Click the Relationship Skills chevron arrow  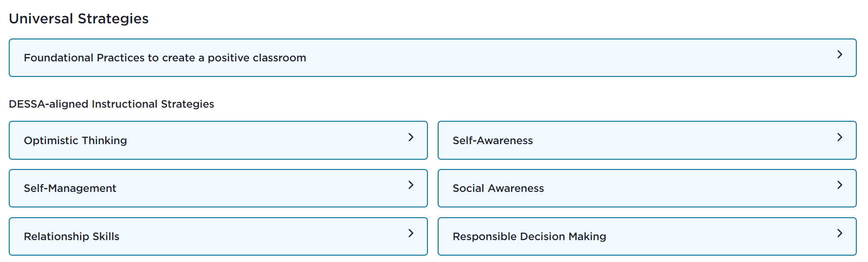click(410, 233)
